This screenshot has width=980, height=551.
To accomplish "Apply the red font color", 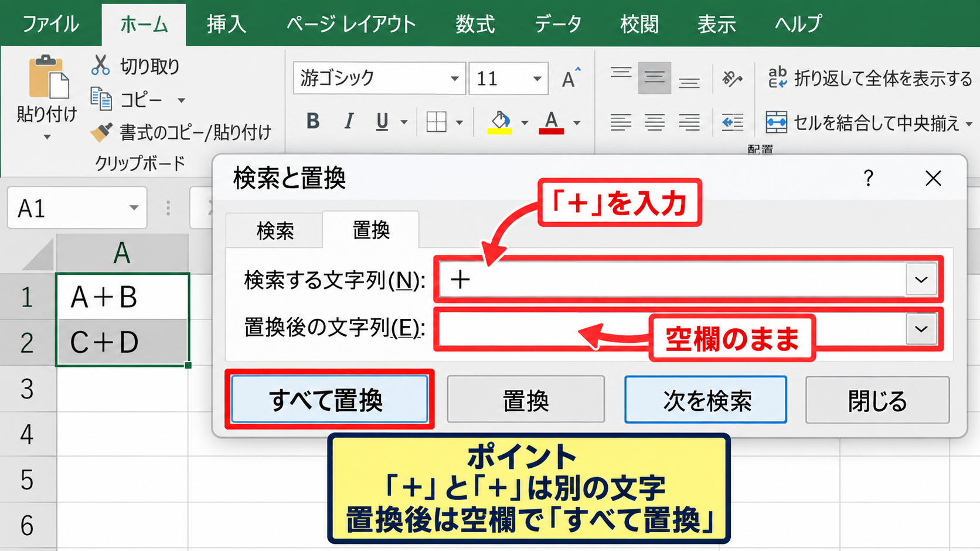I will [551, 122].
